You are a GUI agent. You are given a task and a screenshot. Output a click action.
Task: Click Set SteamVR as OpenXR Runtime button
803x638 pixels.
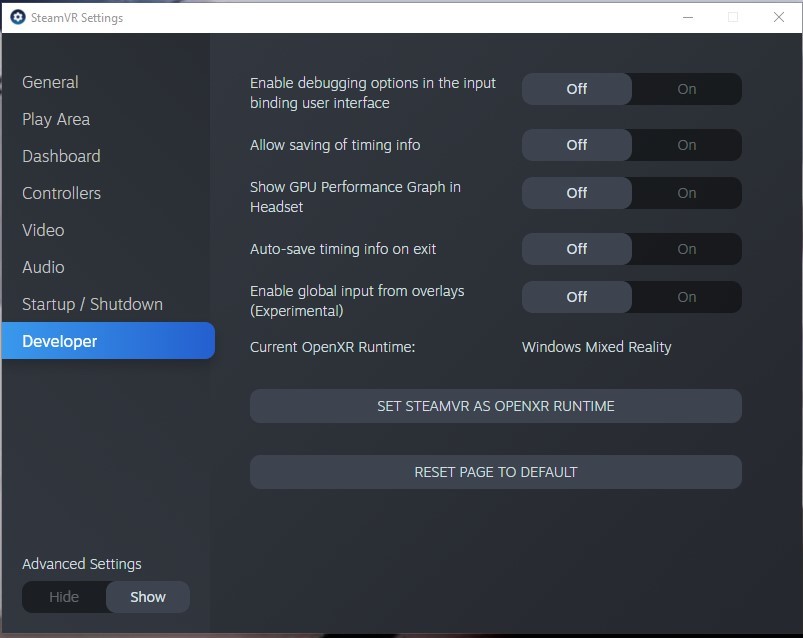coord(496,406)
